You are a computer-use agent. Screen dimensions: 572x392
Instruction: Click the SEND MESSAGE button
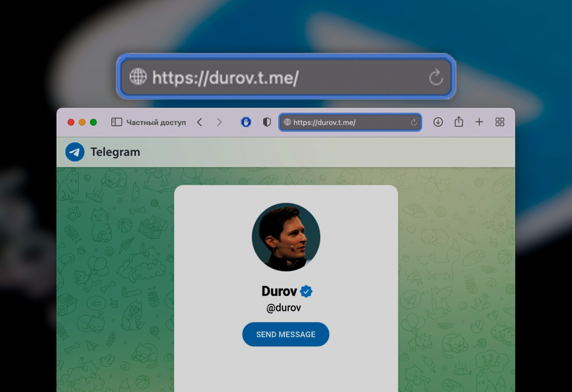pyautogui.click(x=286, y=334)
